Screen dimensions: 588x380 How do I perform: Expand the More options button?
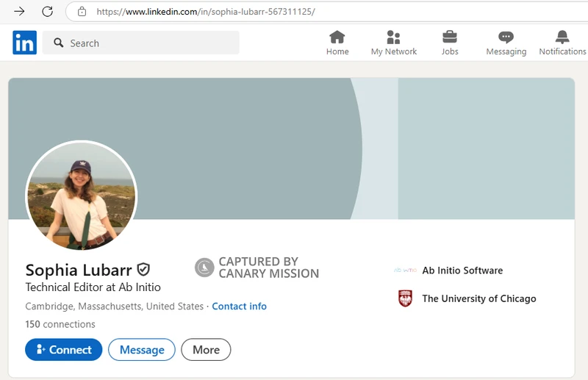click(206, 350)
